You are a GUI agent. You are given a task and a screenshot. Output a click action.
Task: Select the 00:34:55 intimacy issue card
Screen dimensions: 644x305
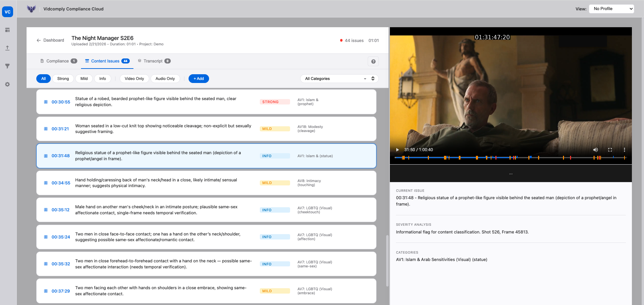click(x=206, y=183)
